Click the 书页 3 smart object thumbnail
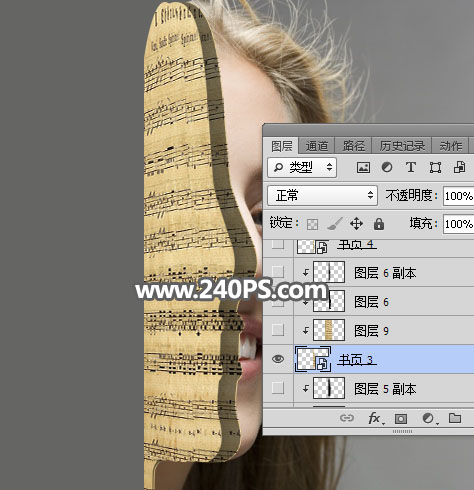 pos(313,359)
